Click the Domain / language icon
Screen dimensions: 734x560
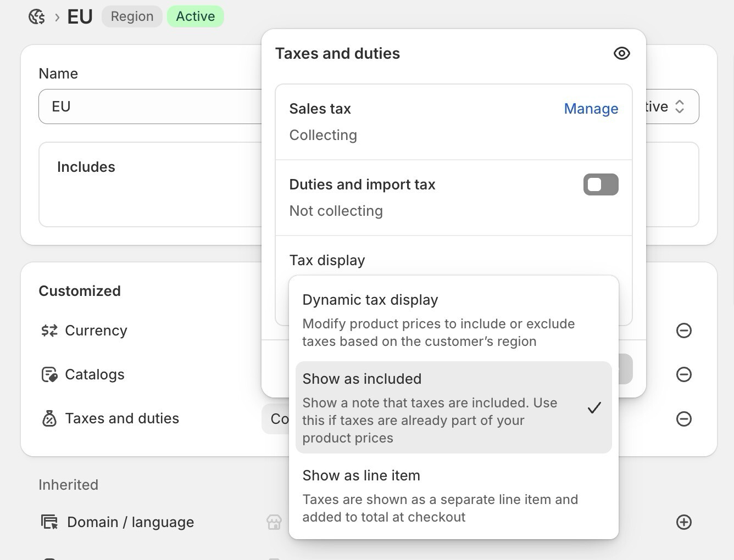coord(49,522)
